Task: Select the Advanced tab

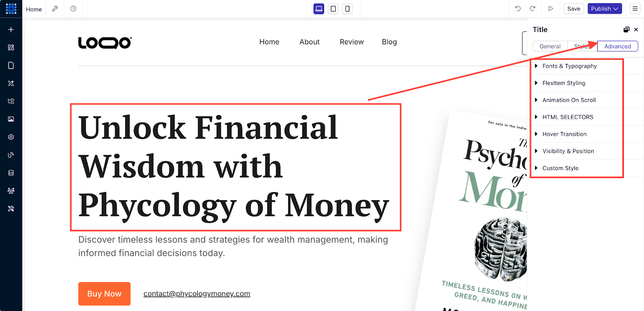Action: (x=617, y=46)
